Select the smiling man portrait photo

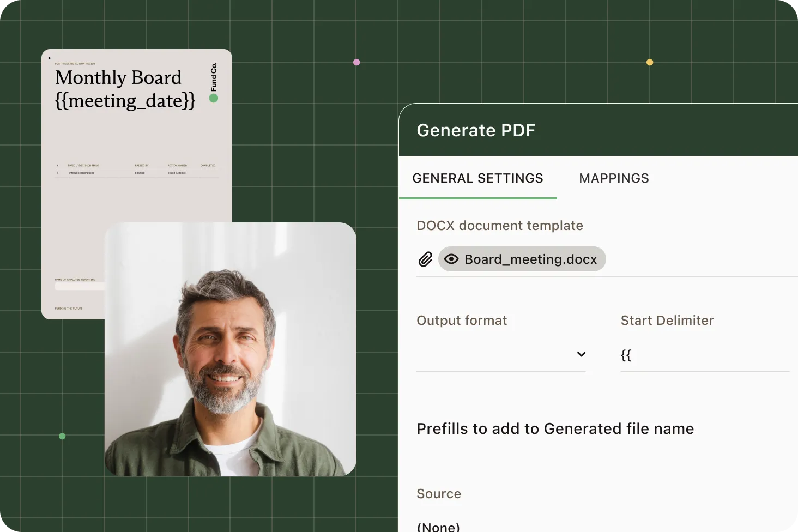[x=230, y=349]
